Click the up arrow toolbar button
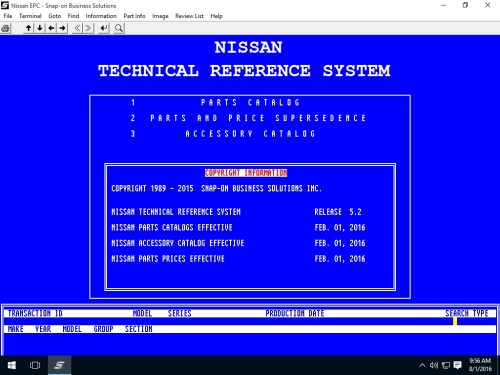Screen dimensions: 500x375 point(29,28)
